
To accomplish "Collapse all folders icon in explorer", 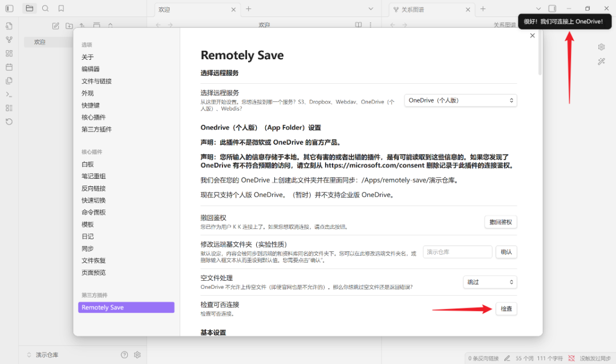I will point(111,26).
